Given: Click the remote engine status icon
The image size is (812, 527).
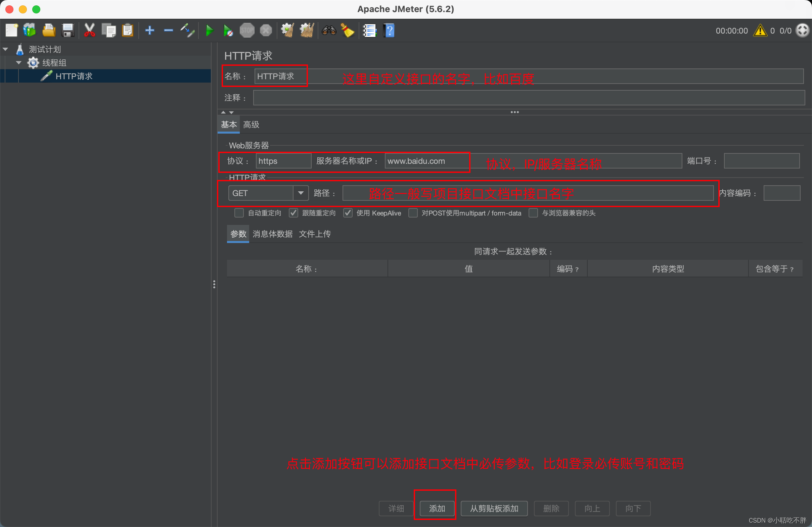Looking at the screenshot, I should 802,31.
